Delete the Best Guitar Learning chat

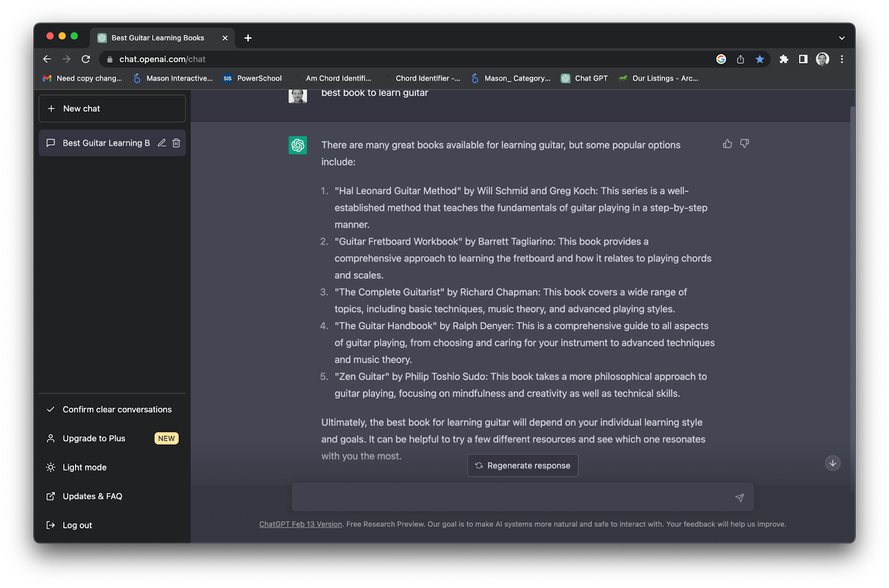coord(176,143)
